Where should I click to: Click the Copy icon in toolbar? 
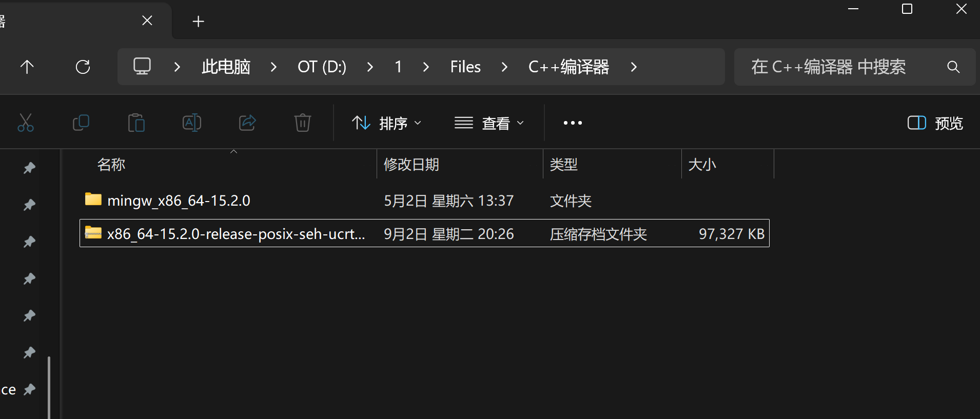[x=81, y=123]
